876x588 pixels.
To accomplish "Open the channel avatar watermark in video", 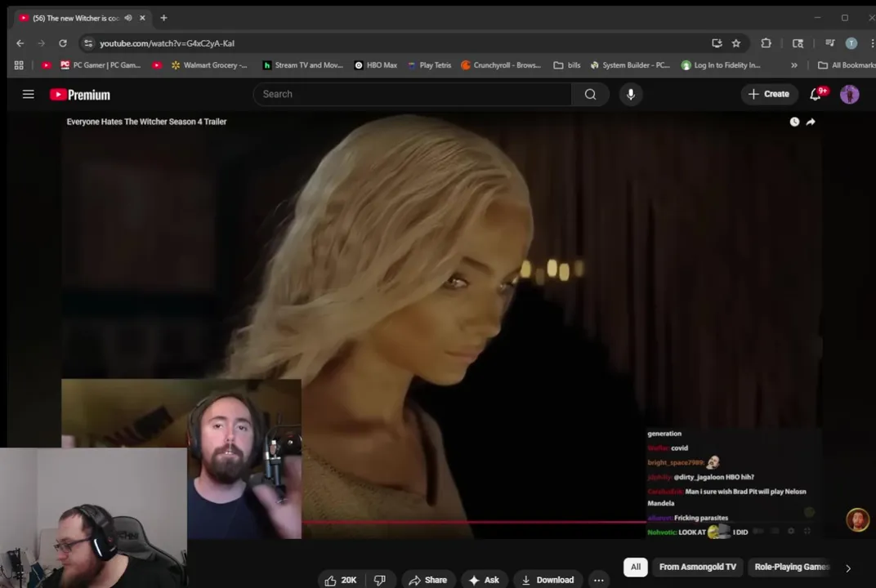I will (x=857, y=520).
